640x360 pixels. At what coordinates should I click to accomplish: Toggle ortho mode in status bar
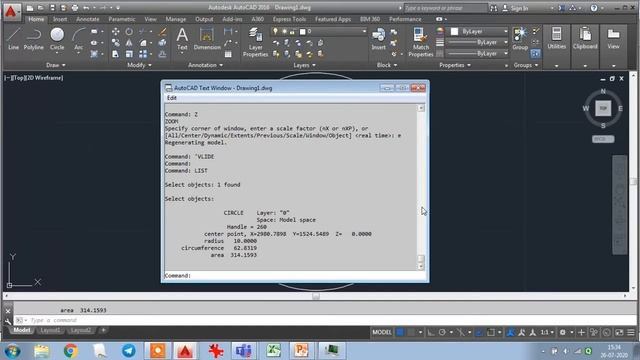(x=431, y=332)
